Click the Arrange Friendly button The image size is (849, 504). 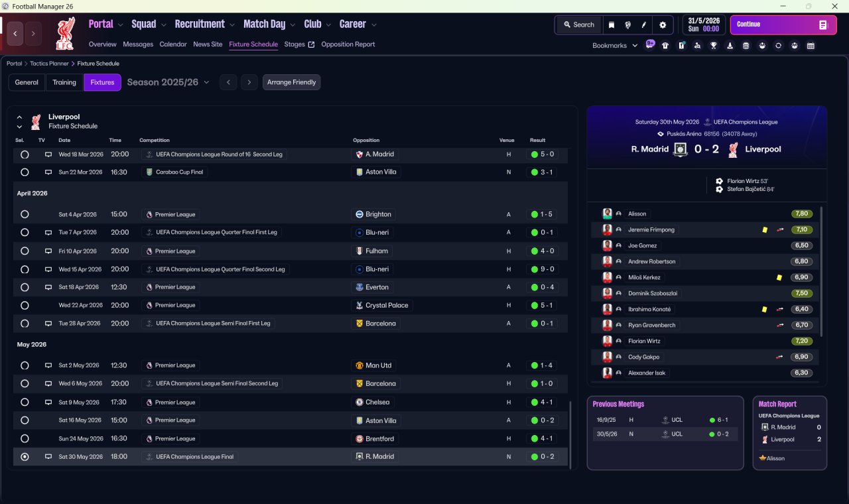click(x=292, y=82)
